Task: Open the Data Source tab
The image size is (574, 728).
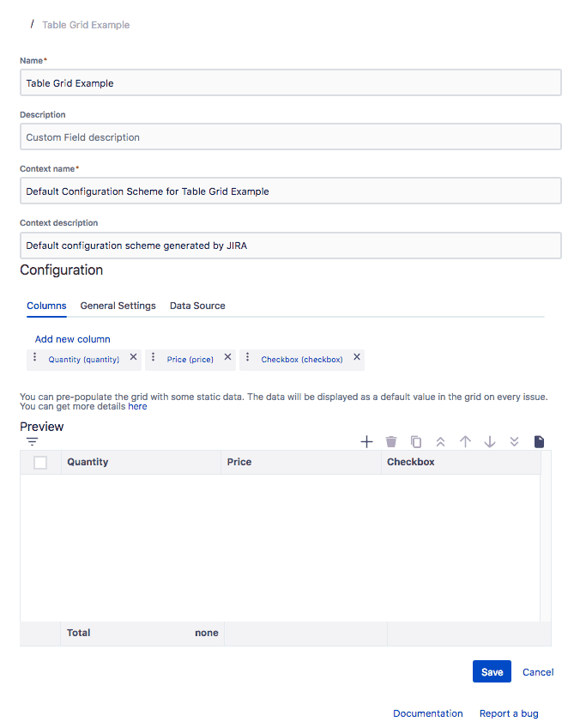Action: (x=197, y=306)
